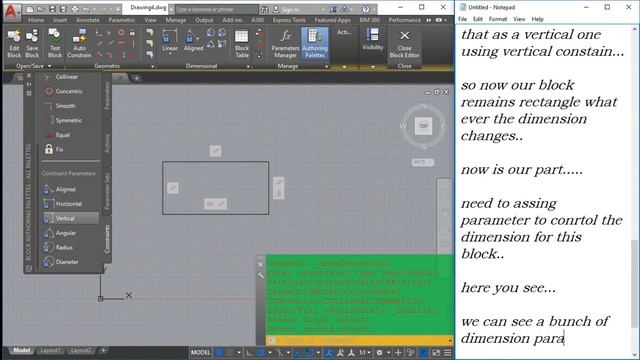
Task: Expand the Geometric panel launcher arrow
Action: [153, 67]
